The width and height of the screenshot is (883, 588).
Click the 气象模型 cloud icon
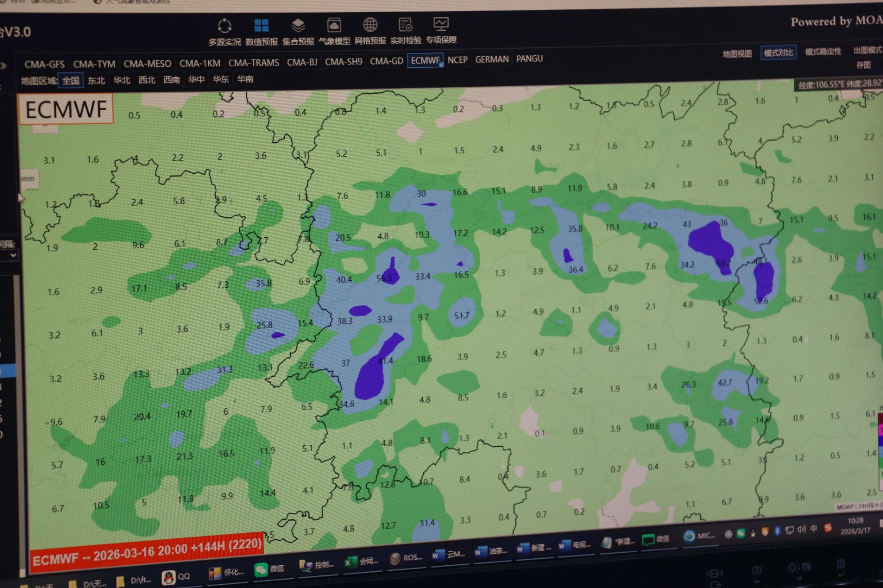[334, 25]
